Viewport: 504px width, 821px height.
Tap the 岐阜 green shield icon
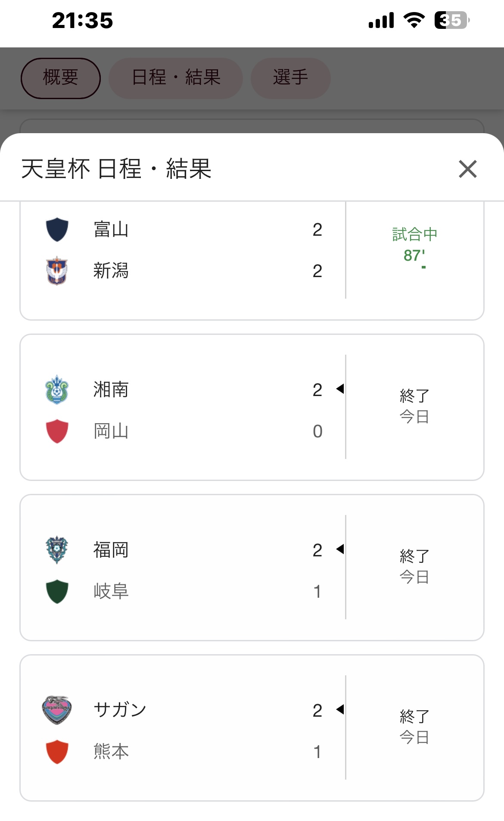tap(57, 591)
